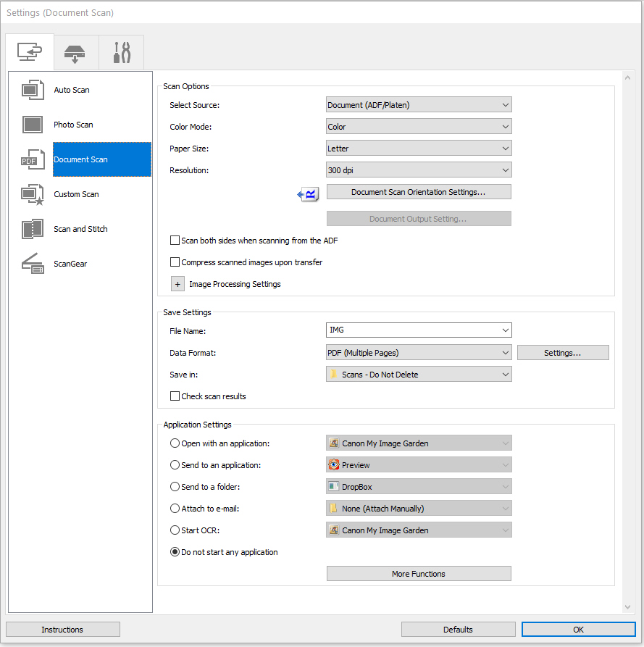Select the Scan and Stitch icon
This screenshot has width=644, height=647.
(33, 229)
